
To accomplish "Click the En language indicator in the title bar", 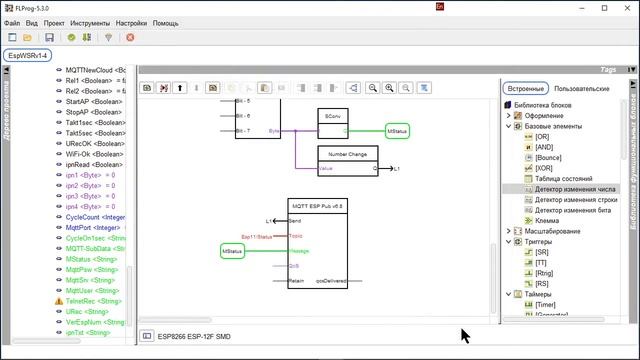I will 440,7.
